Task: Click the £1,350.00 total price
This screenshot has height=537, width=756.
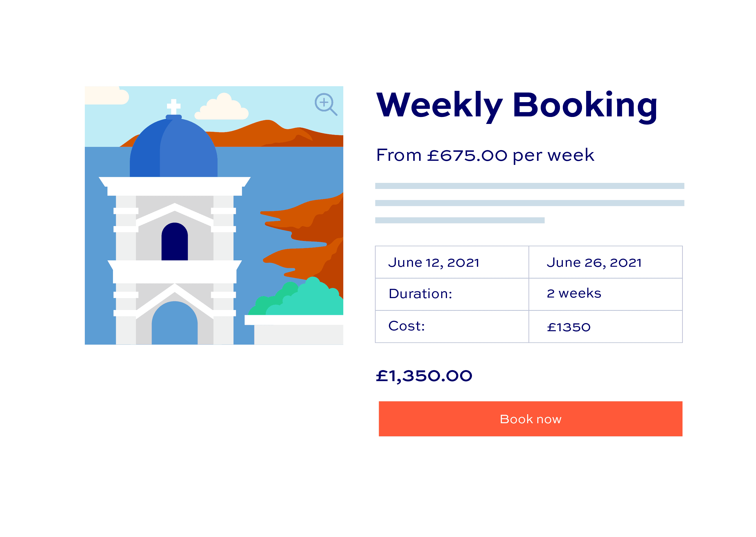Action: click(424, 376)
